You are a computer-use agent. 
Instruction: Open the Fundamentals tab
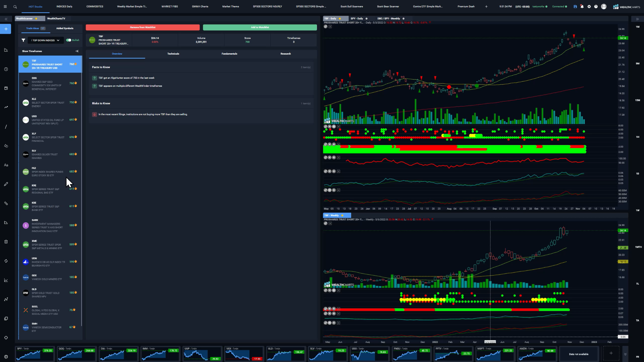pyautogui.click(x=229, y=54)
